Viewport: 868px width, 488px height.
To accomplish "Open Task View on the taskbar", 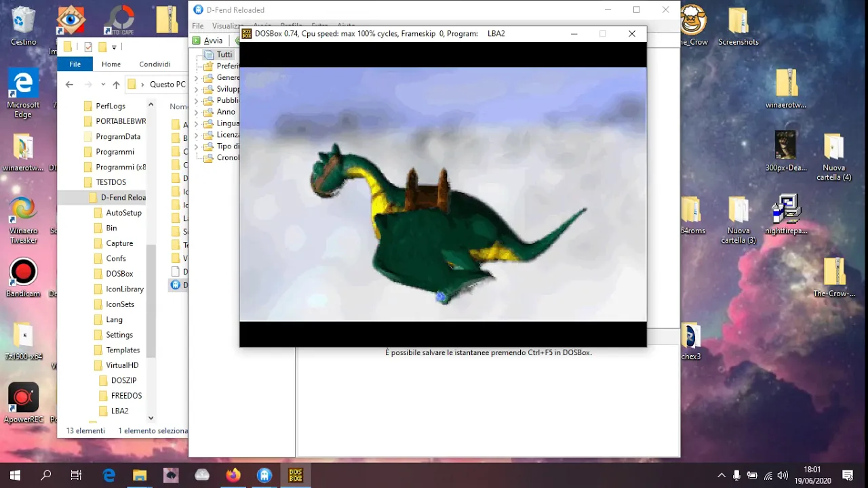I will coord(77,475).
